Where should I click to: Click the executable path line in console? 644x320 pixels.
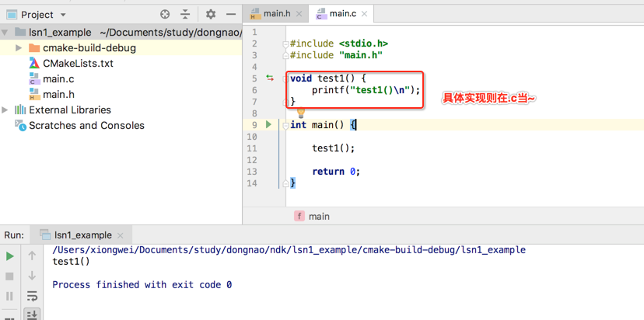(x=289, y=250)
